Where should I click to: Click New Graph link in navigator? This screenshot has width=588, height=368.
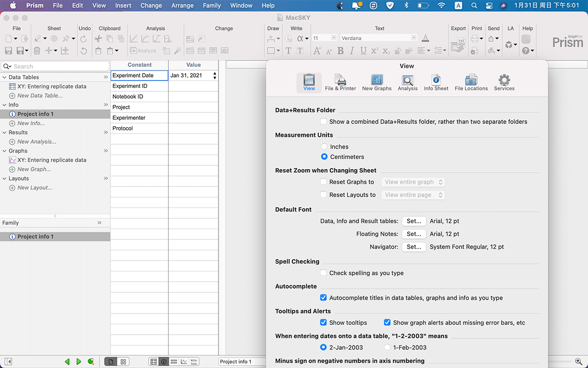[34, 169]
